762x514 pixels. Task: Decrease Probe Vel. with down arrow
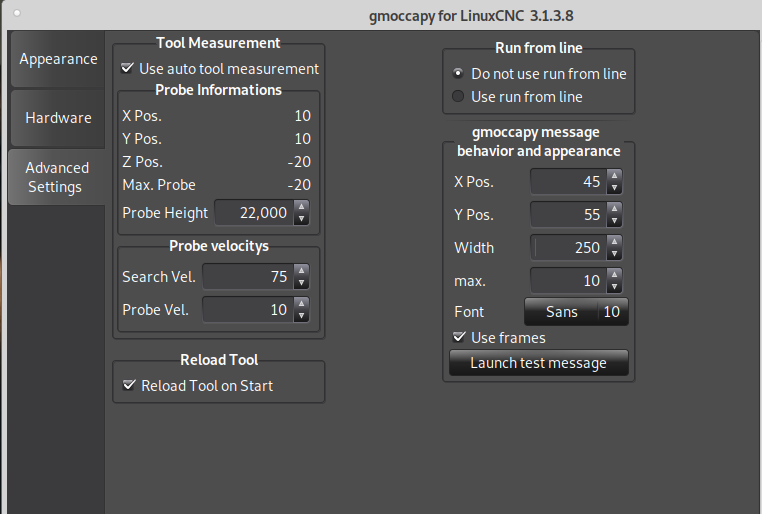coord(301,316)
